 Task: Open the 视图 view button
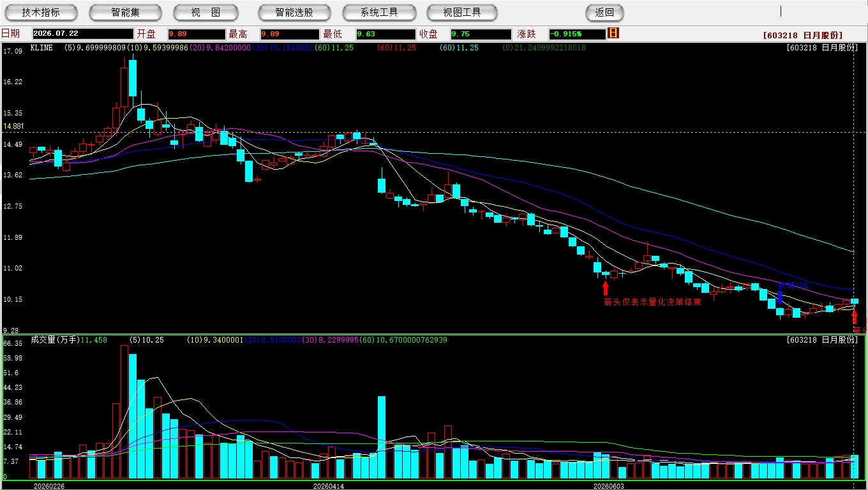[x=206, y=12]
